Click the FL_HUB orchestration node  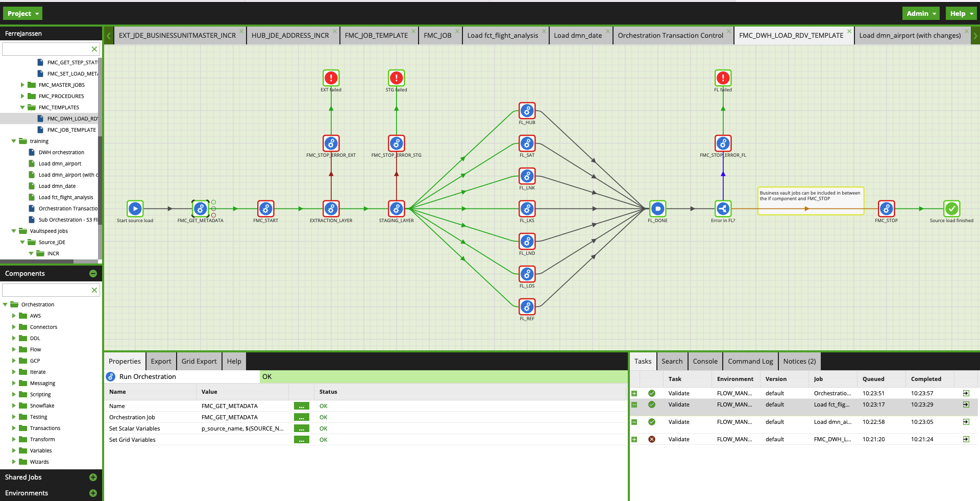(527, 111)
